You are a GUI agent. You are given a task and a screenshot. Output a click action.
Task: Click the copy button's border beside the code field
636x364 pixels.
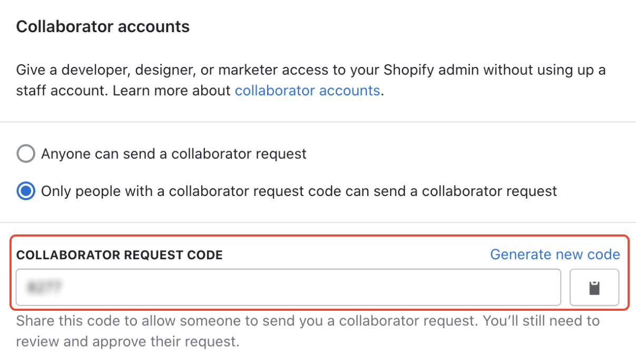(x=594, y=270)
